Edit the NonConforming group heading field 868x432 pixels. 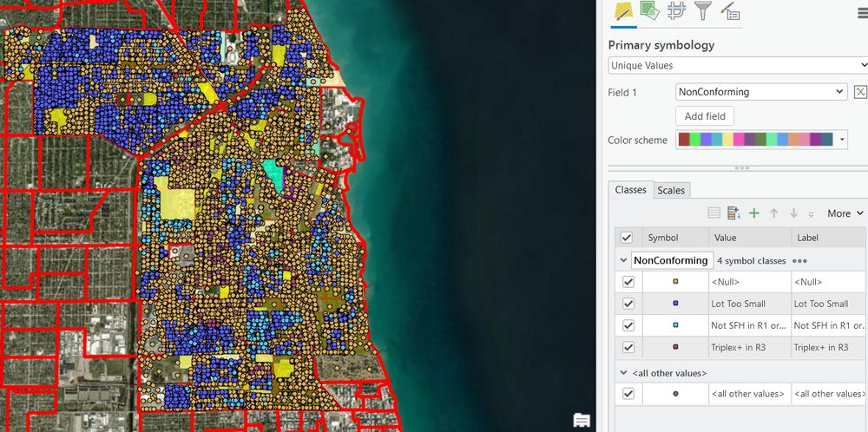(x=672, y=260)
